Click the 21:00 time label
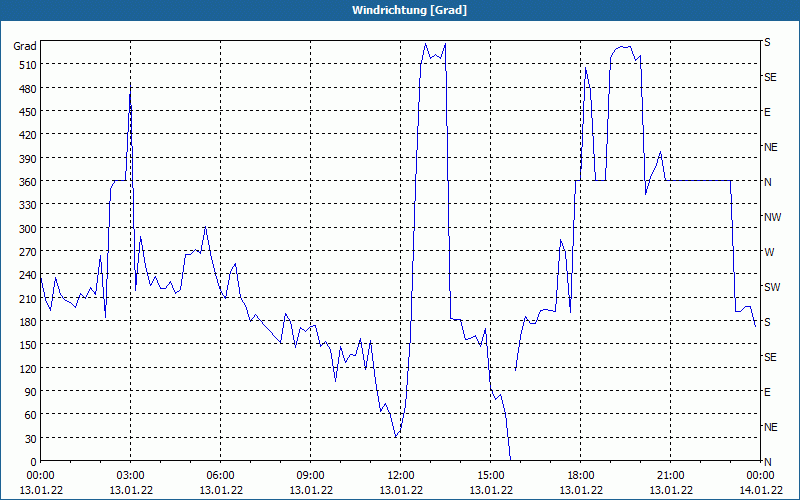This screenshot has height=500, width=800. [x=670, y=476]
